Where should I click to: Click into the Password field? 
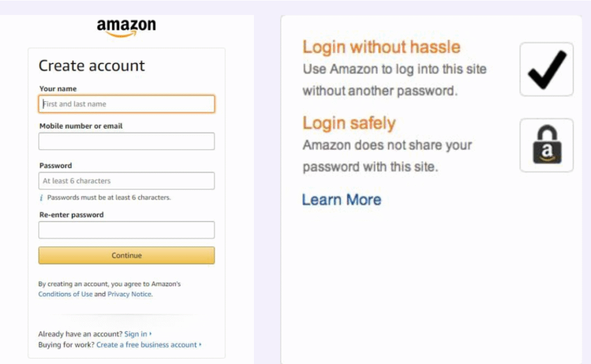(126, 181)
